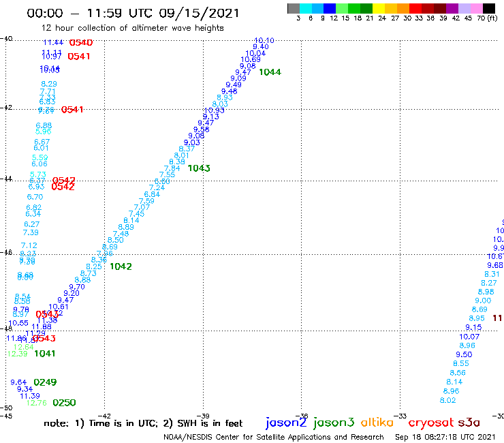The height and width of the screenshot is (443, 504).
Task: Click the yellow 24 ft legend swatch
Action: [x=379, y=8]
